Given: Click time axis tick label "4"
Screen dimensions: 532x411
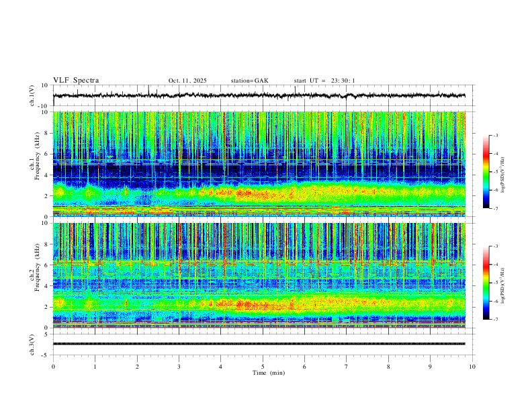Looking at the screenshot, I should coord(221,367).
